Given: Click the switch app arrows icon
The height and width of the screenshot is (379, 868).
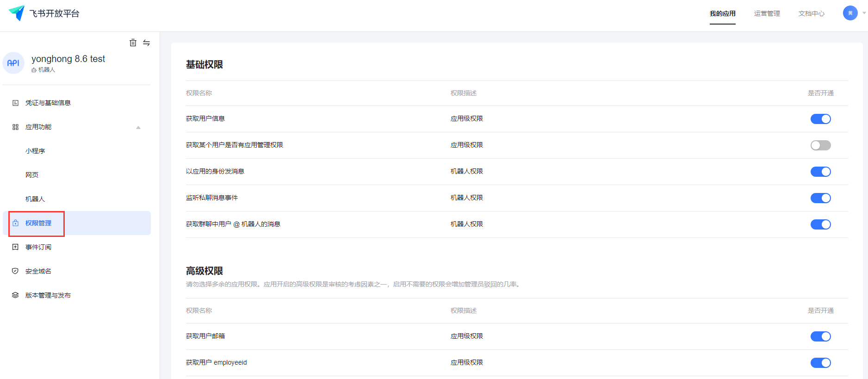Looking at the screenshot, I should coord(146,43).
